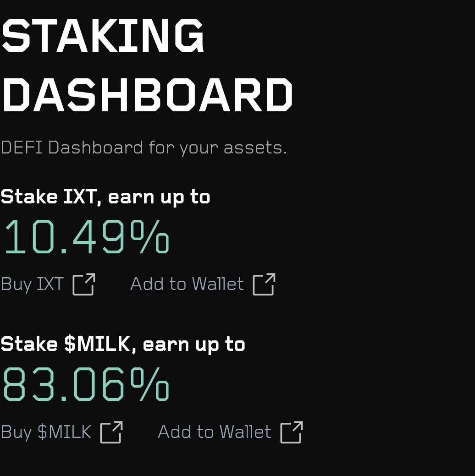This screenshot has width=475, height=476.
Task: Open the external-link icon beside Buy IXT
Action: (x=84, y=284)
